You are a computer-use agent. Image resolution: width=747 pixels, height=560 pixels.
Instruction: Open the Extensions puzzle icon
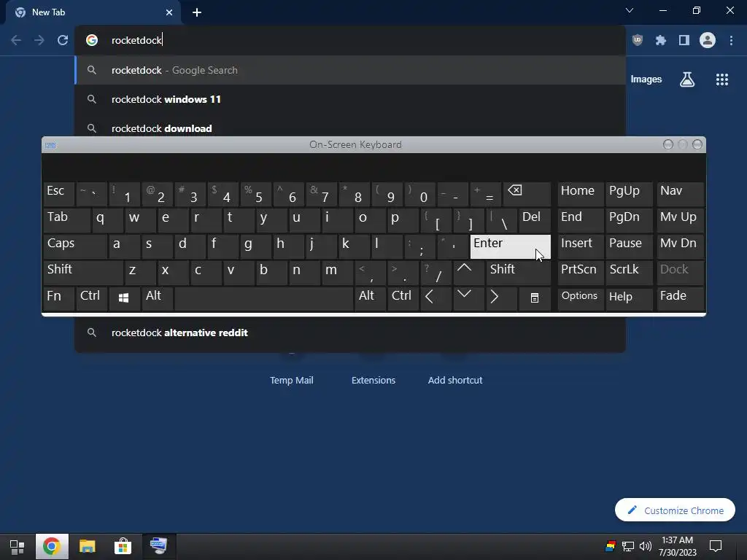(x=661, y=40)
